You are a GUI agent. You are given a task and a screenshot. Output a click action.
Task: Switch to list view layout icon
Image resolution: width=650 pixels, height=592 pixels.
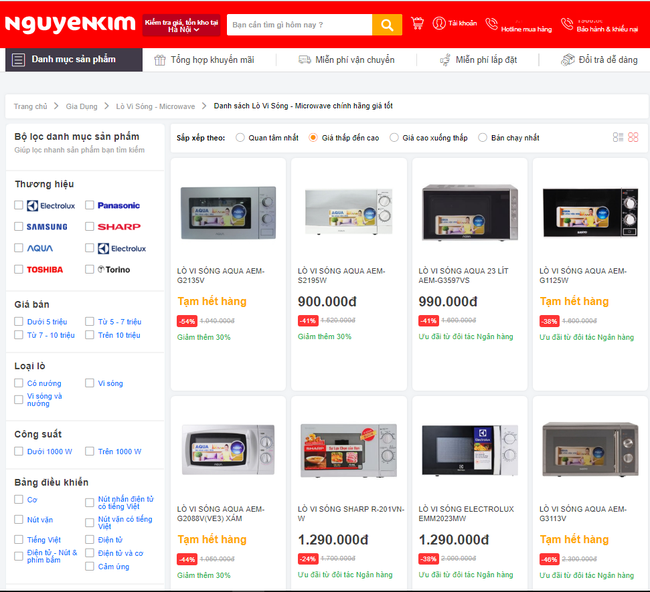[x=618, y=137]
